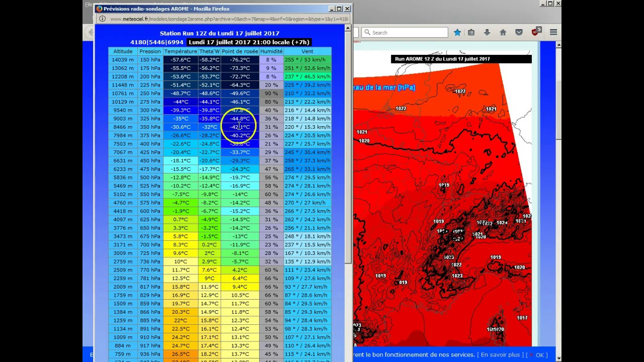
Task: Go to the home page icon
Action: pos(503,32)
